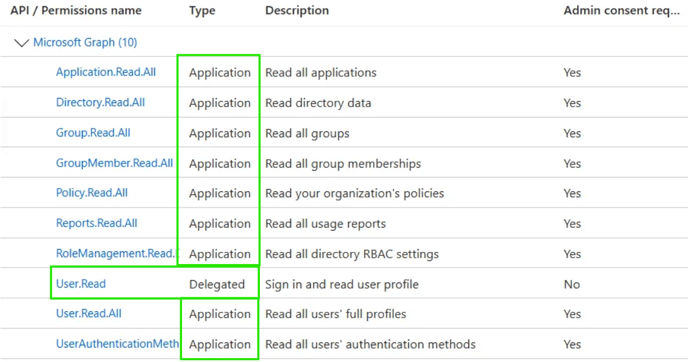Select Application type in Policy.Read.All row
This screenshot has height=362, width=688.
(x=220, y=193)
